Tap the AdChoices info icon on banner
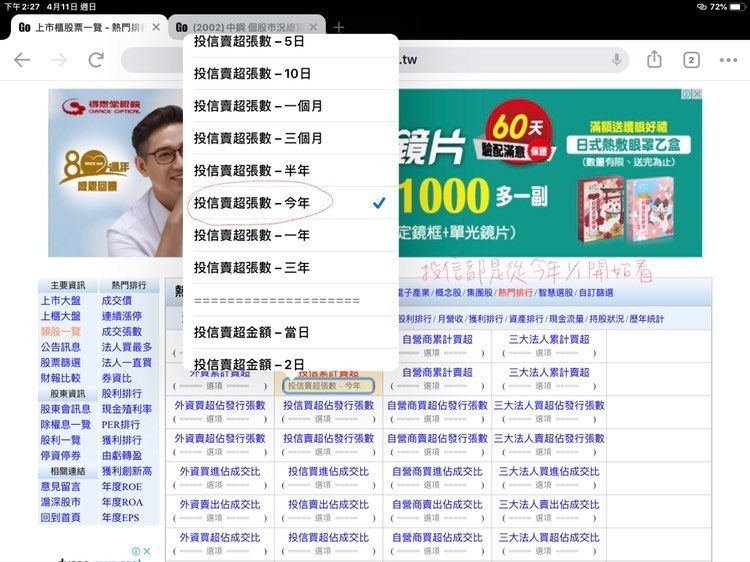750x562 pixels. click(x=686, y=94)
